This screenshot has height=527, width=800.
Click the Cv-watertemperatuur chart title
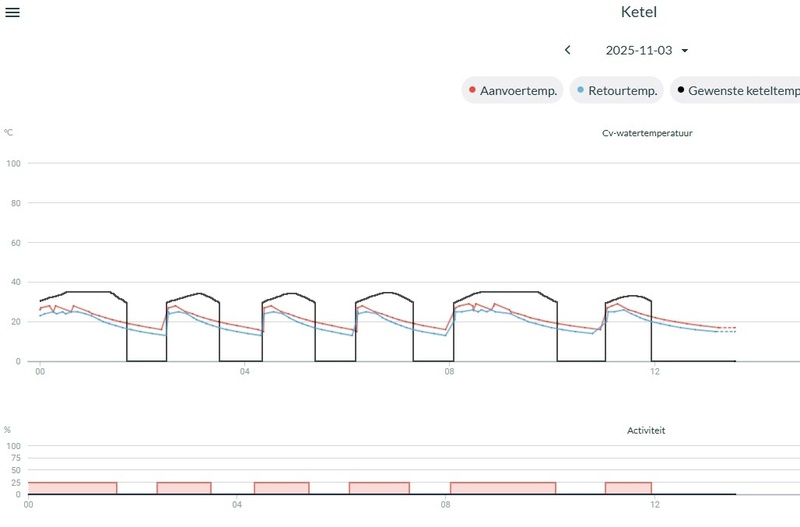[x=640, y=133]
